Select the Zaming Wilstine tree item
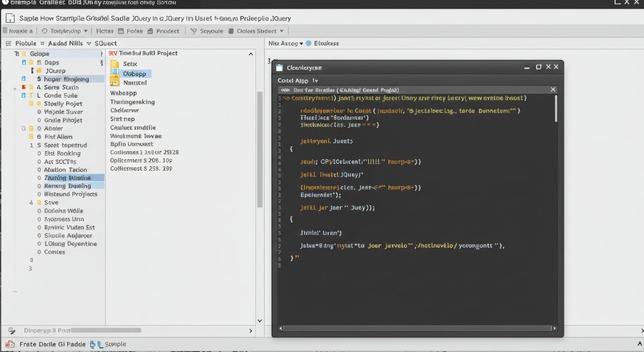The image size is (644, 352). 68,178
